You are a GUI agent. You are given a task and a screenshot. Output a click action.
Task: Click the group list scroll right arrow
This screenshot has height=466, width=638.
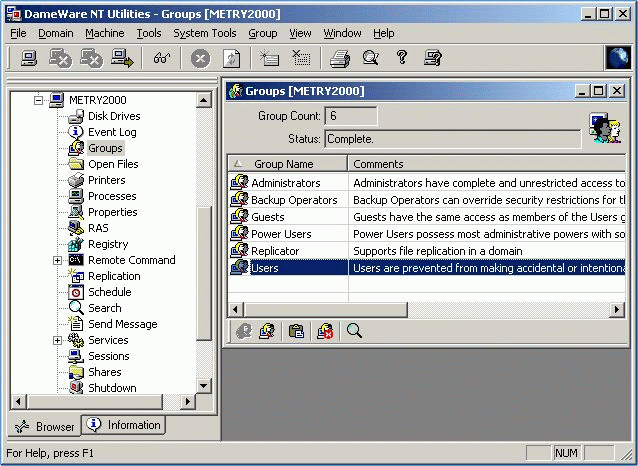point(617,310)
